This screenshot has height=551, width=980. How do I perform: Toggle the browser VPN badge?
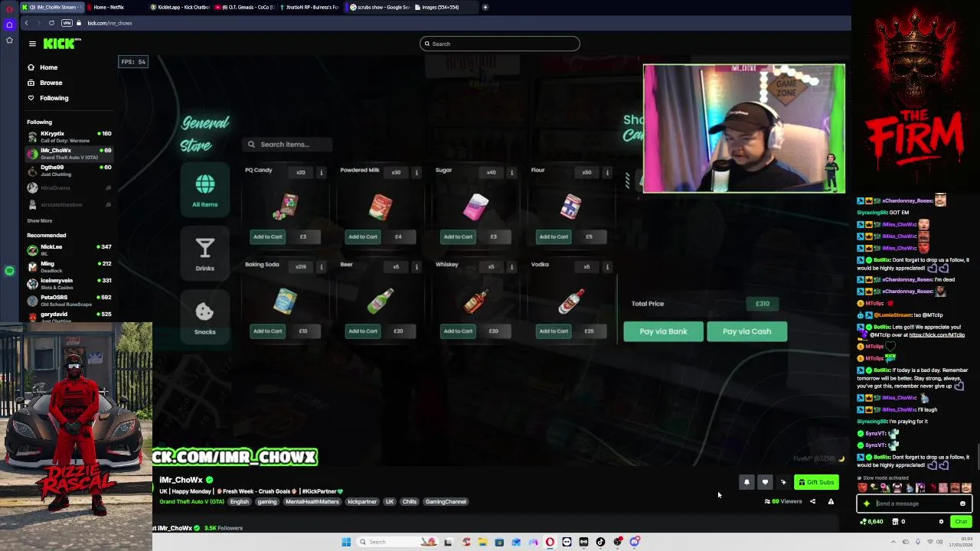coord(67,23)
